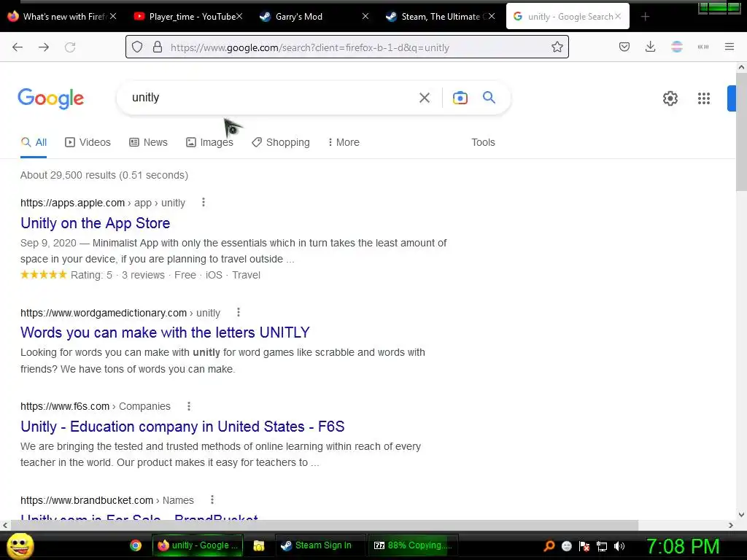Viewport: 747px width, 560px height.
Task: Open Steam Sign In taskbar window
Action: [x=320, y=545]
